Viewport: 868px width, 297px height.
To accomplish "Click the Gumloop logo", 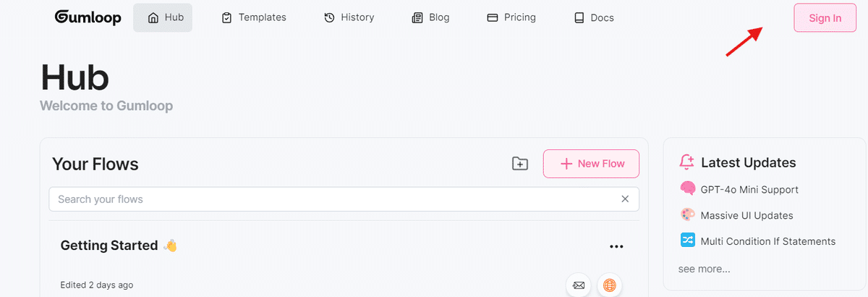I will (x=88, y=17).
